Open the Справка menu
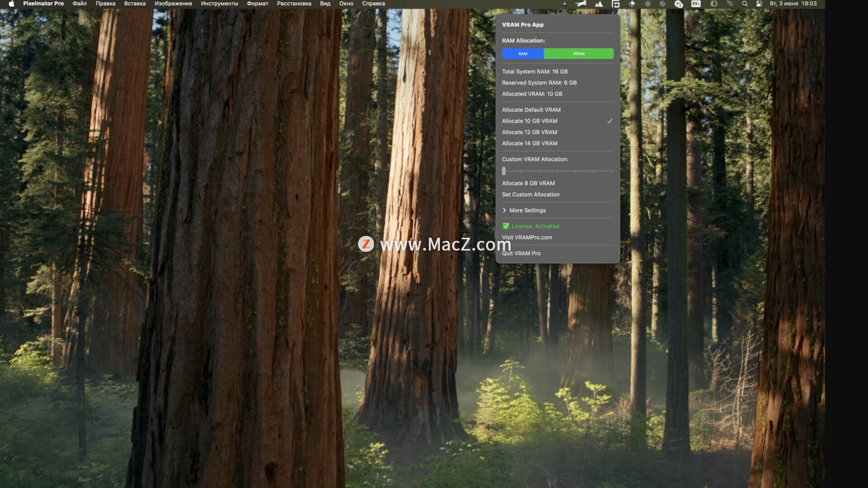The height and width of the screenshot is (488, 868). point(373,4)
